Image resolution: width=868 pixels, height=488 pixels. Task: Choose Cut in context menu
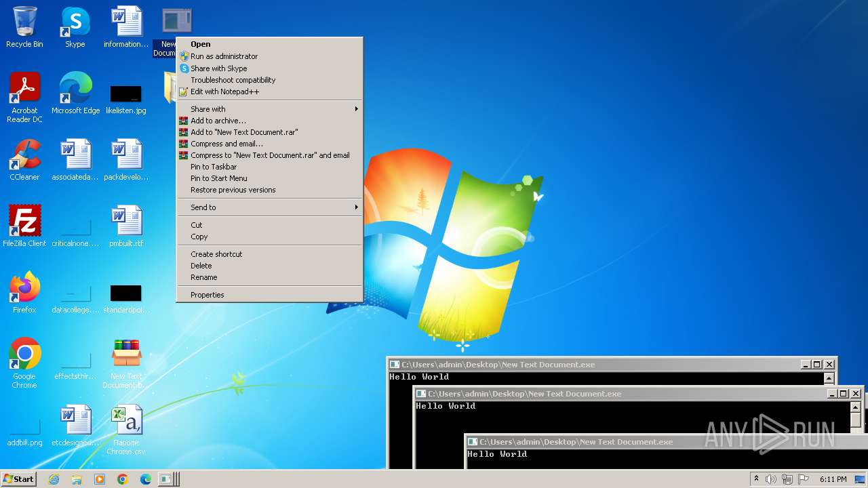(270, 225)
